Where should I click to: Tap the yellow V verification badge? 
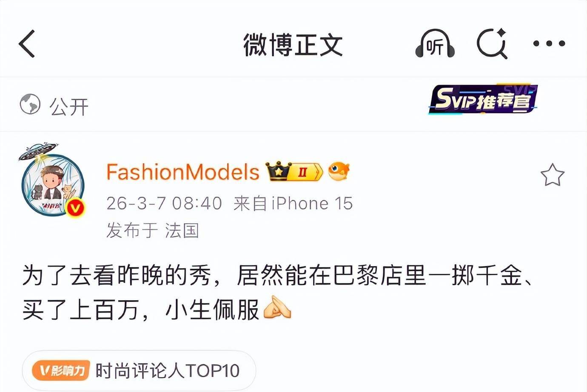pyautogui.click(x=75, y=208)
